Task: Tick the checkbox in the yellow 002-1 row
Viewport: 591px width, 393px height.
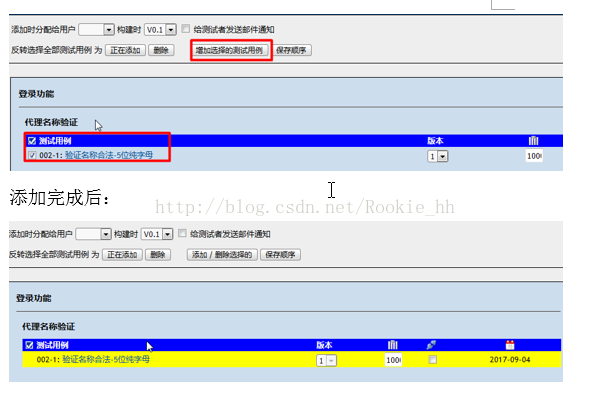Action: 433,359
